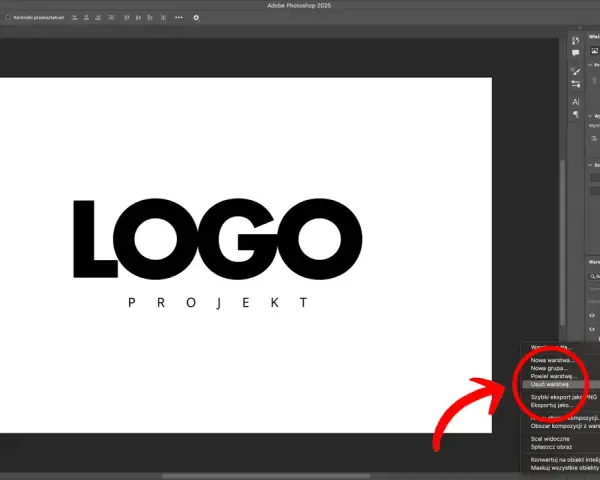Open the History panel icon
600x480 pixels.
pyautogui.click(x=576, y=41)
